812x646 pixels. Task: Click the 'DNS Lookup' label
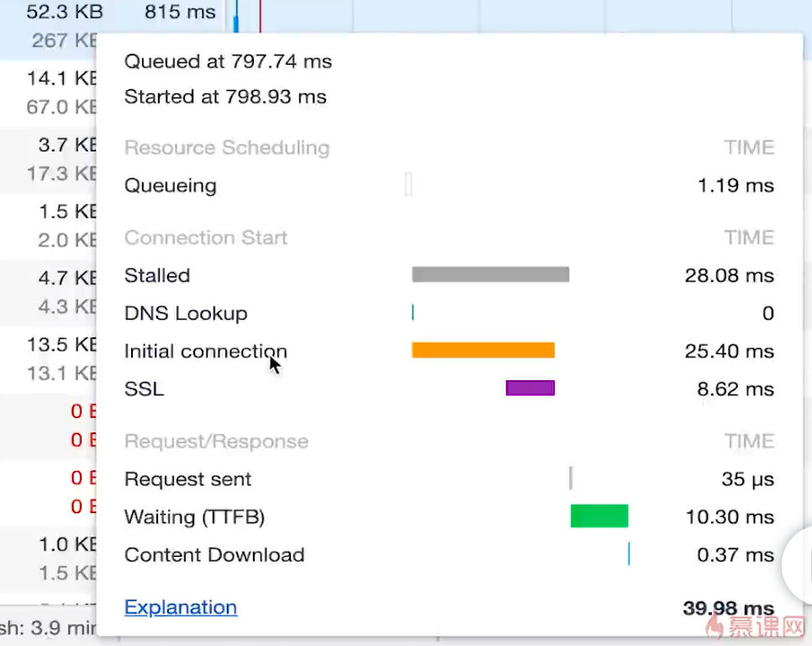[x=186, y=313]
